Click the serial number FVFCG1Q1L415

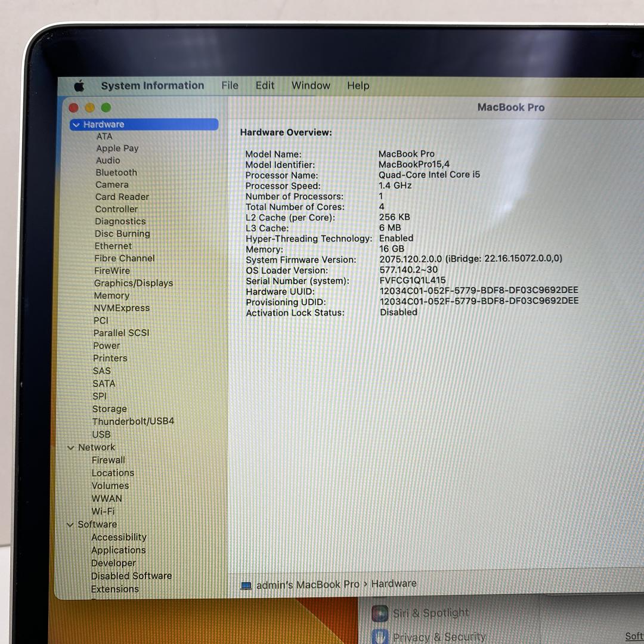point(413,280)
